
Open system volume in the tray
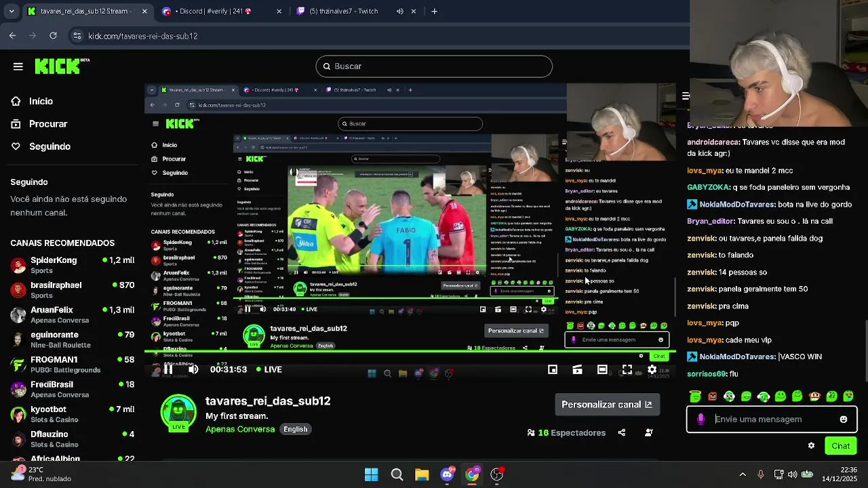792,474
